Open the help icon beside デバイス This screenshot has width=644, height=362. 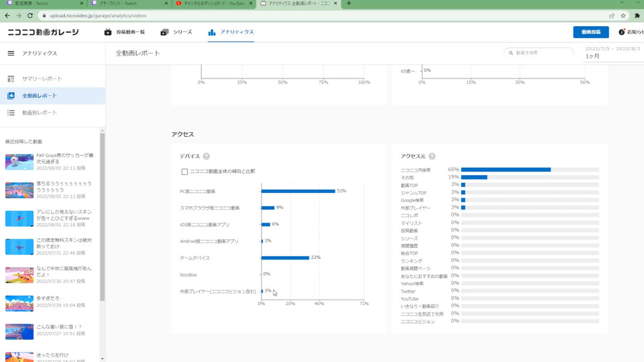click(206, 156)
